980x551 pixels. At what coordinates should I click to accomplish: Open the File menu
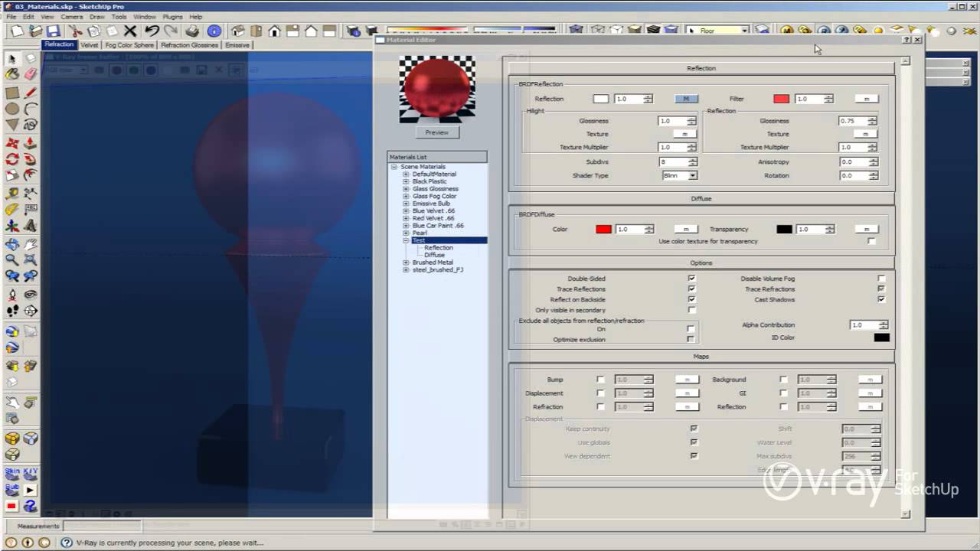click(x=11, y=16)
